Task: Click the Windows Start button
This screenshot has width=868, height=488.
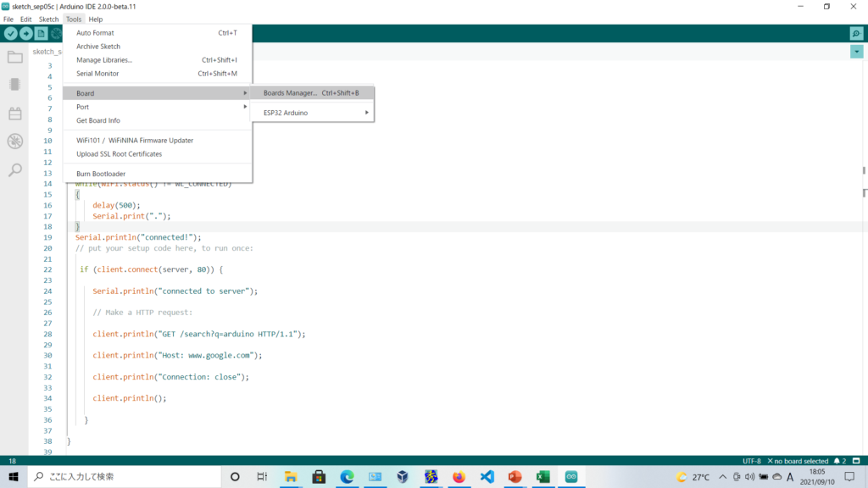Action: tap(14, 476)
